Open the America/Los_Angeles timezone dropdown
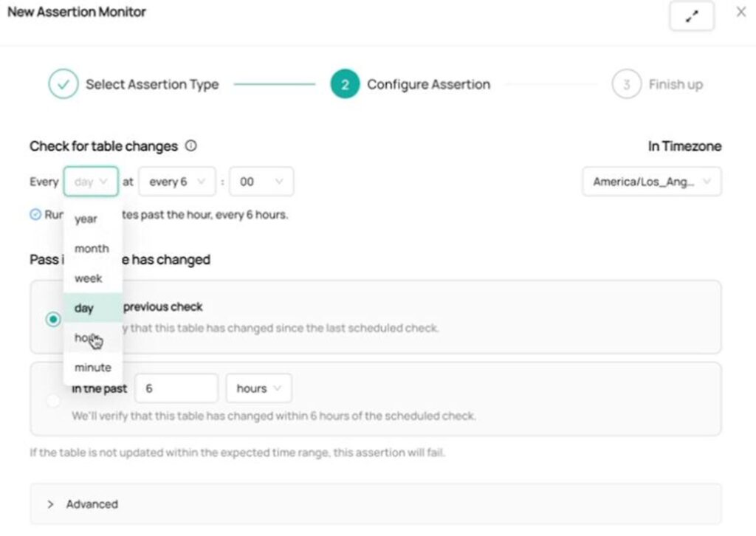This screenshot has width=756, height=536. pyautogui.click(x=651, y=182)
